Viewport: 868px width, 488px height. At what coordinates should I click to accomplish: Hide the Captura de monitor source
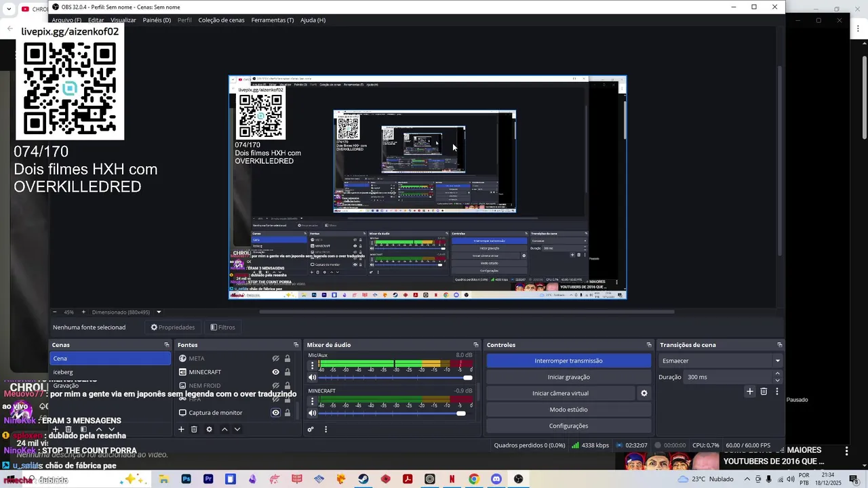276,413
